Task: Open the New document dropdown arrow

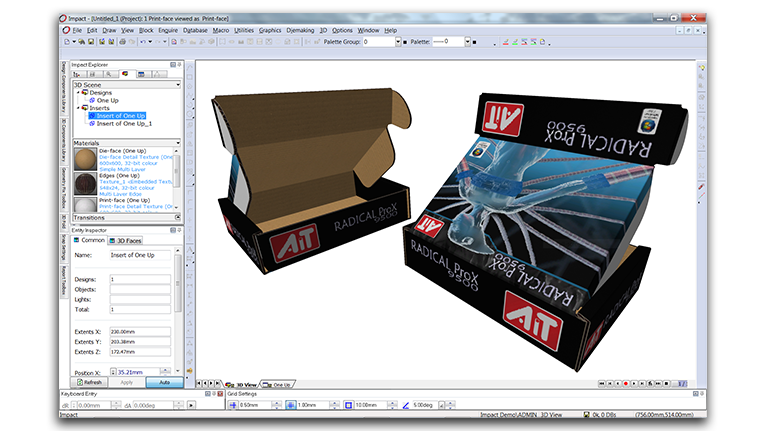Action: (74, 42)
